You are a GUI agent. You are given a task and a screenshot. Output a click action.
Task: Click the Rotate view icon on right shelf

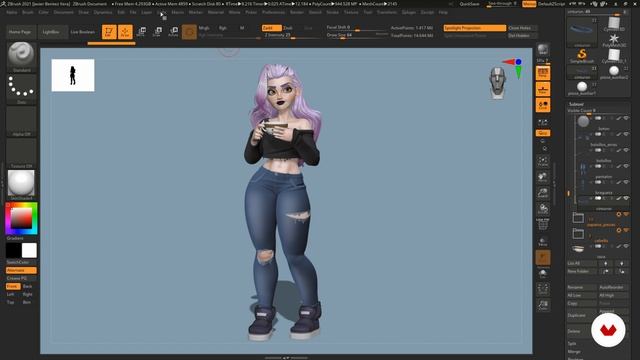coord(542,209)
